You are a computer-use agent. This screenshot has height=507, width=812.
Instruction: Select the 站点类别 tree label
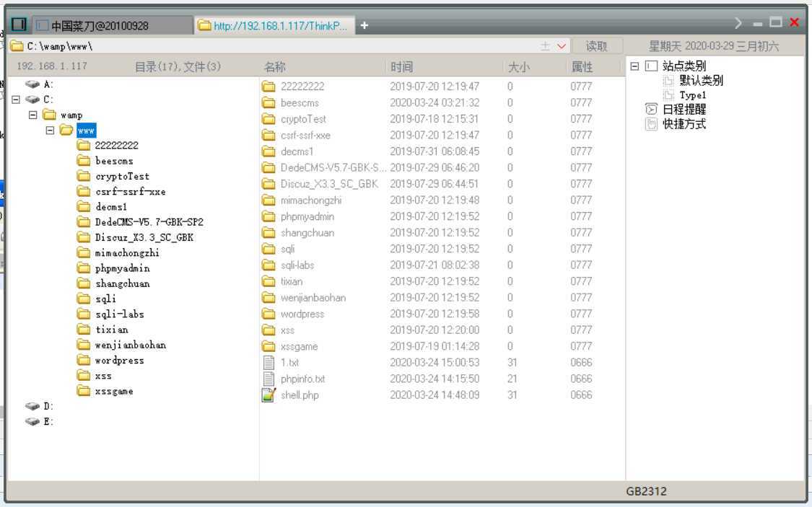tap(684, 66)
